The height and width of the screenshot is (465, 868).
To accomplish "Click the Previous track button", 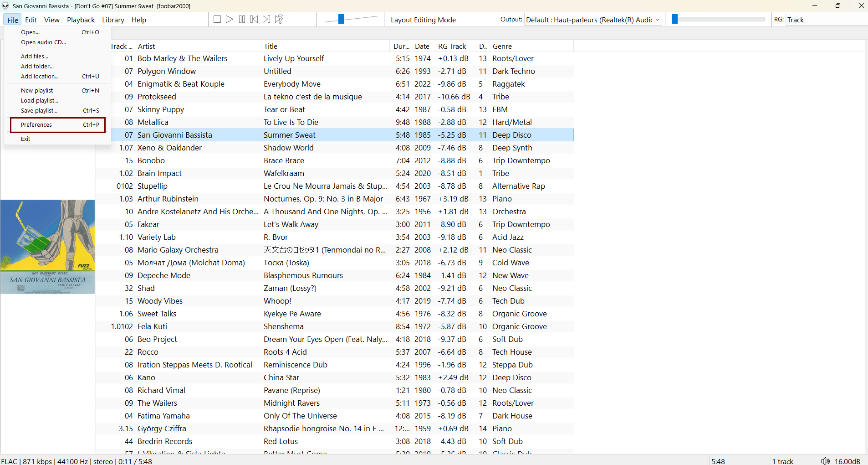I will pyautogui.click(x=254, y=19).
